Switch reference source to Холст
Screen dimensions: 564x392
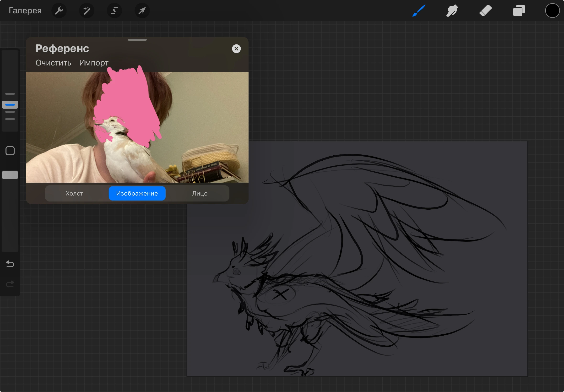[x=74, y=193]
